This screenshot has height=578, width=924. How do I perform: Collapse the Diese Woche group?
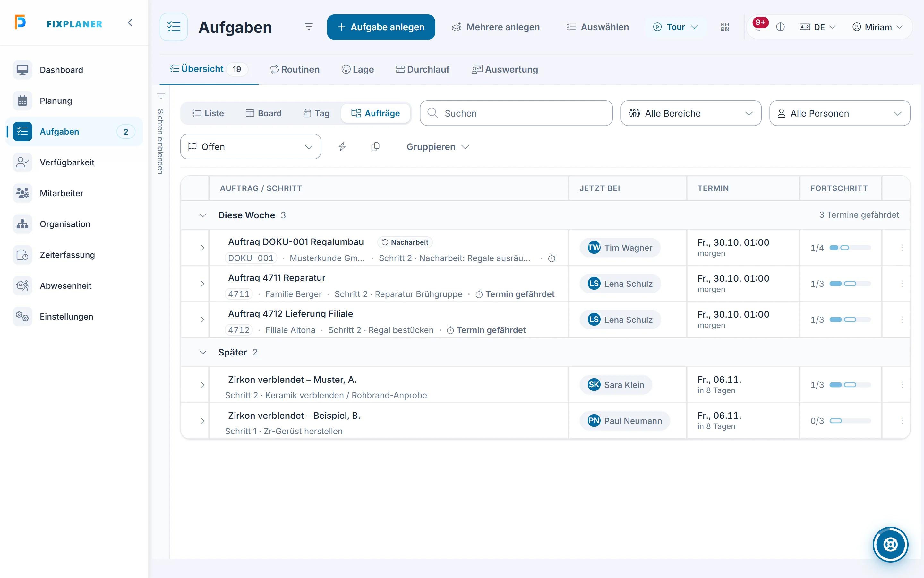tap(203, 215)
